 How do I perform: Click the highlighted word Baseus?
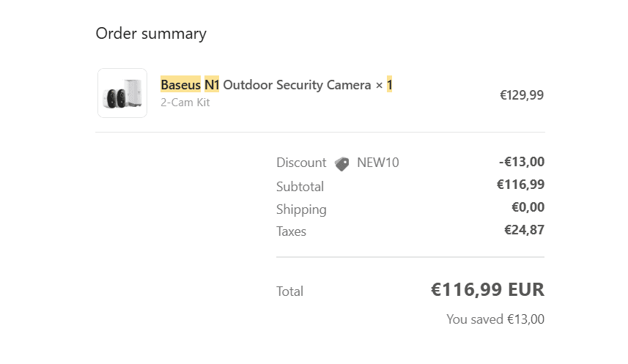click(x=180, y=85)
